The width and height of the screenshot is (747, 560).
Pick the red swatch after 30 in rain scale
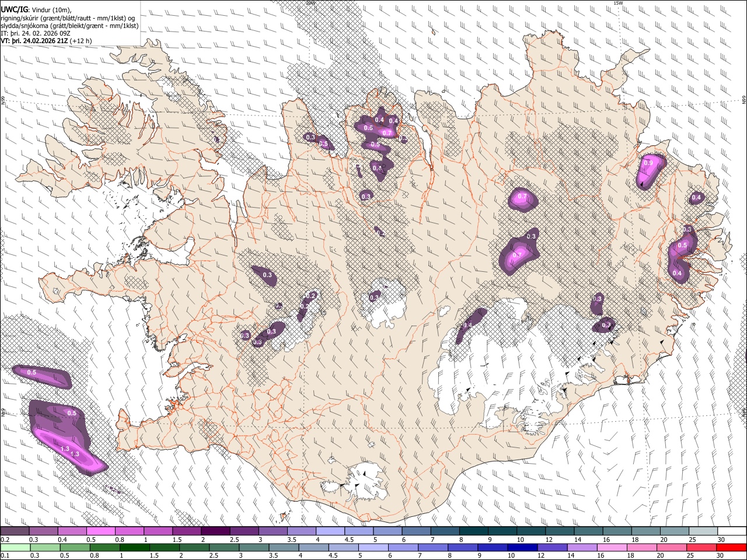tap(731, 548)
